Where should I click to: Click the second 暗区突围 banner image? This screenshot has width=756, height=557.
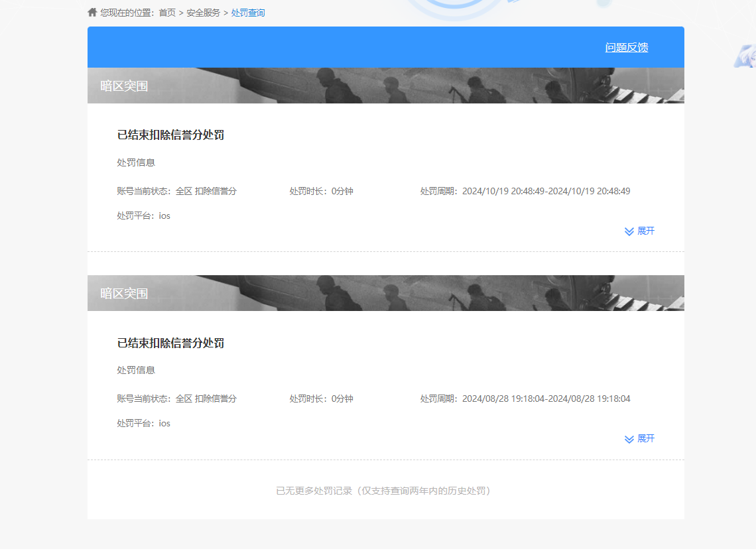386,292
